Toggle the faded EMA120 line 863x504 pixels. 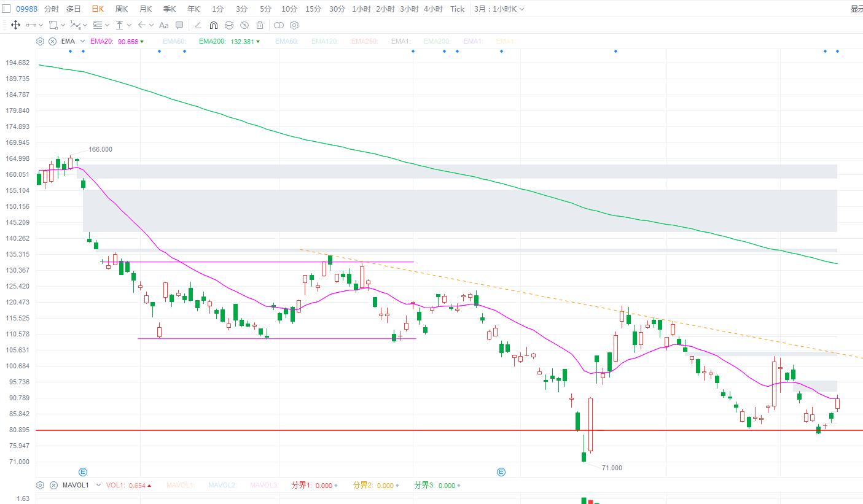pos(324,41)
